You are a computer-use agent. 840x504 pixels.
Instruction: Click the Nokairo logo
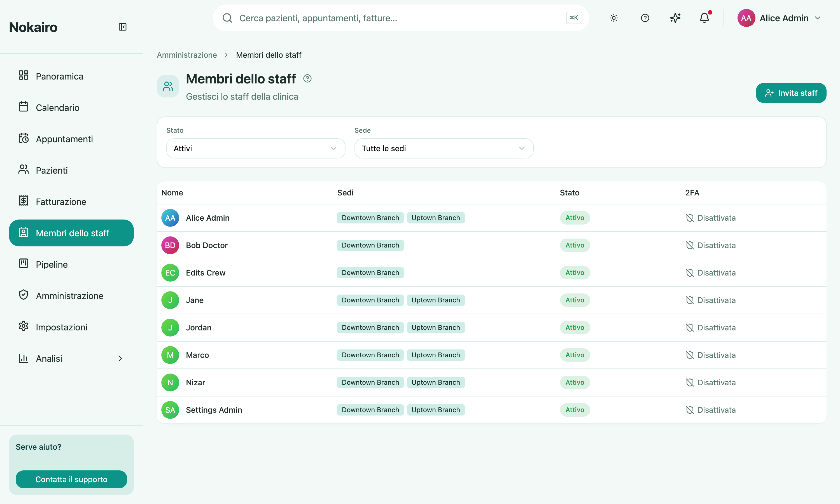33,27
